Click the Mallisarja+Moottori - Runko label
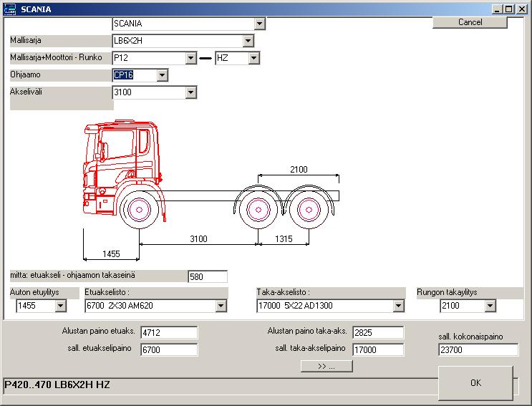 pyautogui.click(x=56, y=57)
